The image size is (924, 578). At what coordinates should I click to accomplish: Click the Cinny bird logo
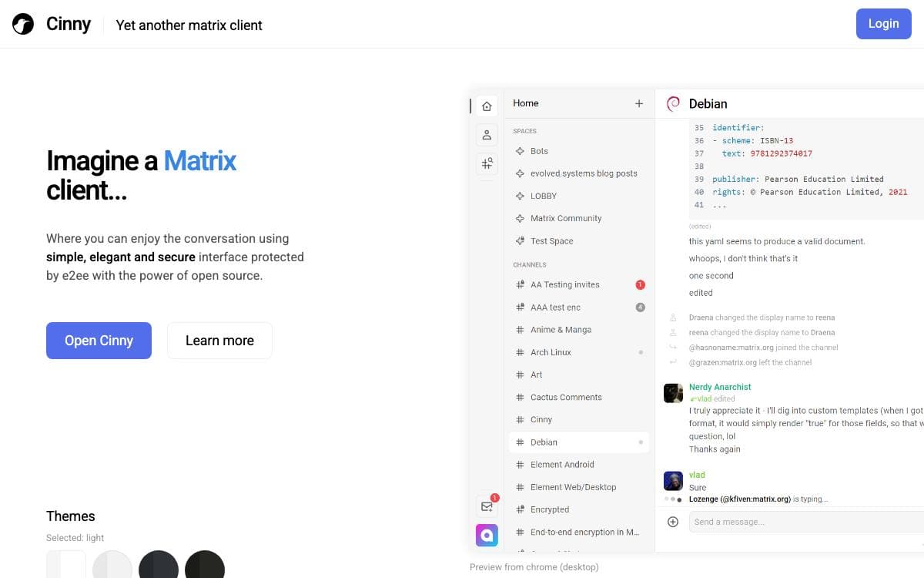click(x=23, y=25)
